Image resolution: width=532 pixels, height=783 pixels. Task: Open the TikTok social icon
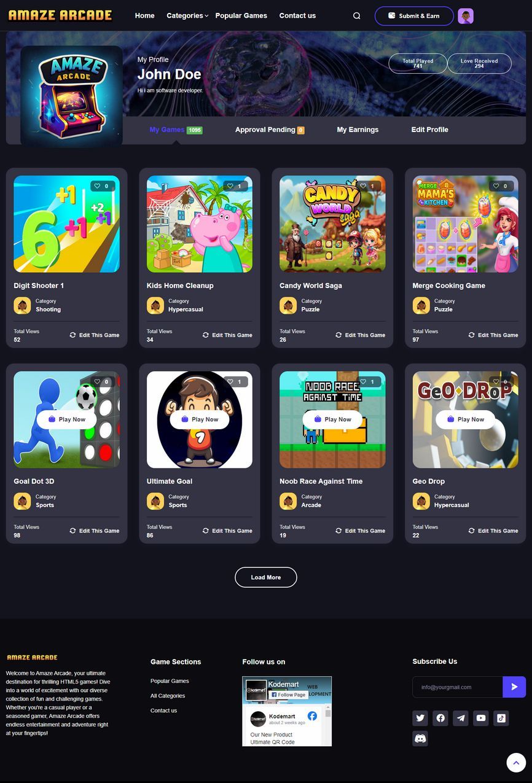[x=501, y=718]
